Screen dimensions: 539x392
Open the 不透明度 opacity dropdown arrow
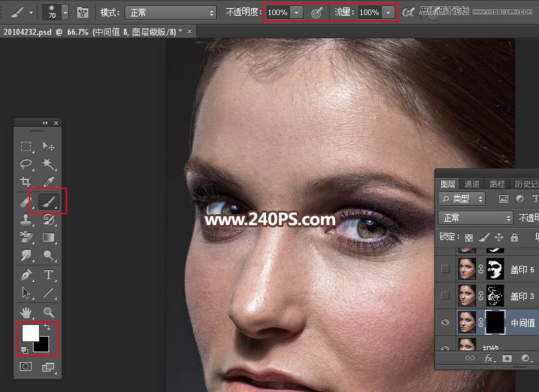coord(296,12)
